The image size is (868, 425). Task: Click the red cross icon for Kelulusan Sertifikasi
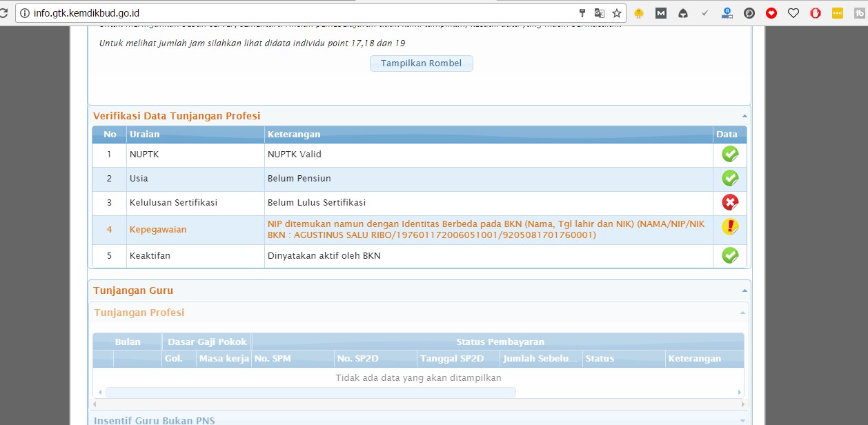coord(730,203)
